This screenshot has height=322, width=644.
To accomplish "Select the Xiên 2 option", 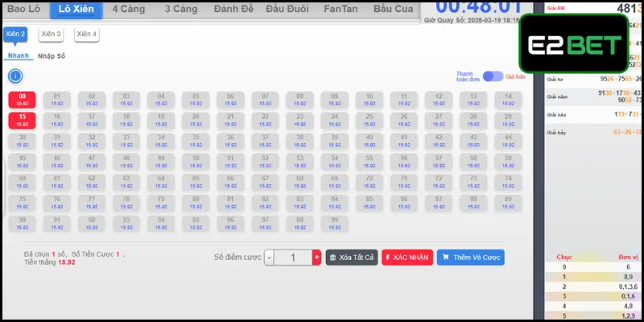I will 15,35.
